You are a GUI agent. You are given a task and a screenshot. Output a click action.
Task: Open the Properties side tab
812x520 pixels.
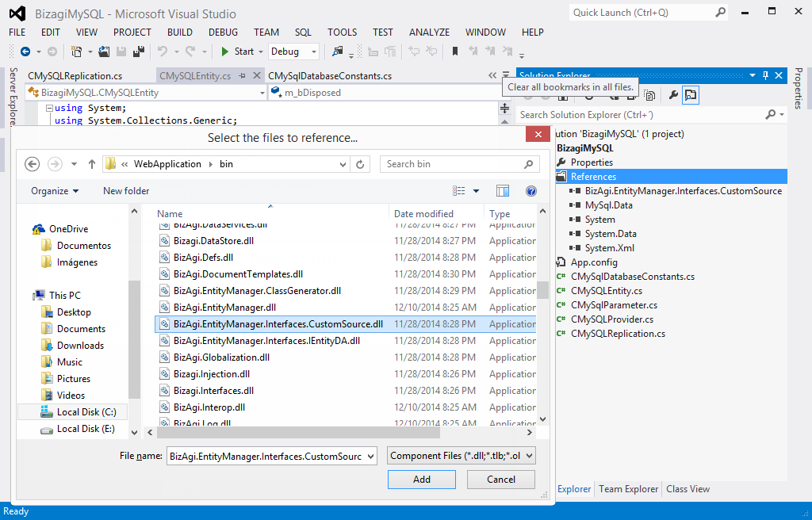click(798, 88)
